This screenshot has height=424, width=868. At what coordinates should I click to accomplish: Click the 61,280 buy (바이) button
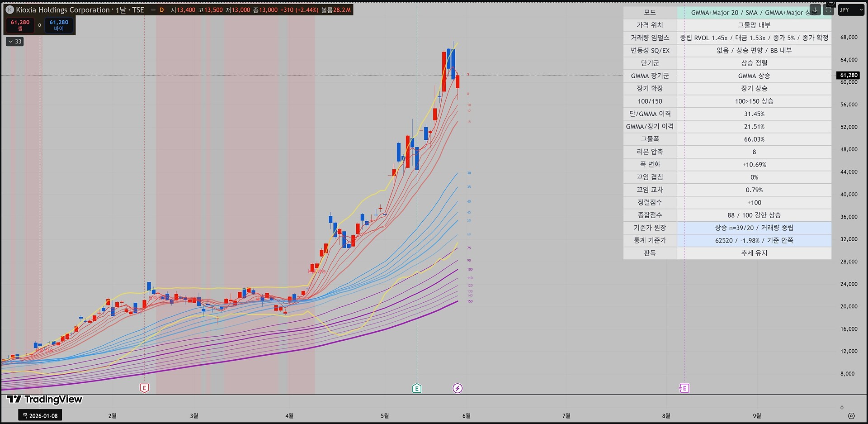click(x=59, y=25)
